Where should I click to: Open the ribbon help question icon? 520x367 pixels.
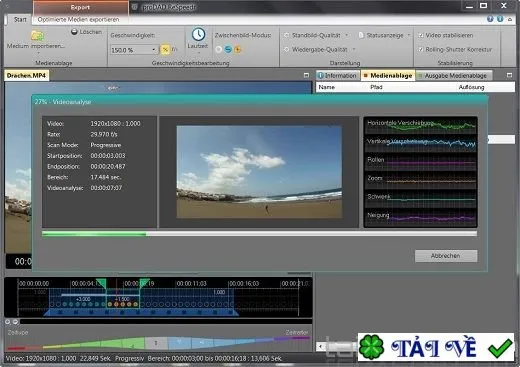(x=490, y=19)
